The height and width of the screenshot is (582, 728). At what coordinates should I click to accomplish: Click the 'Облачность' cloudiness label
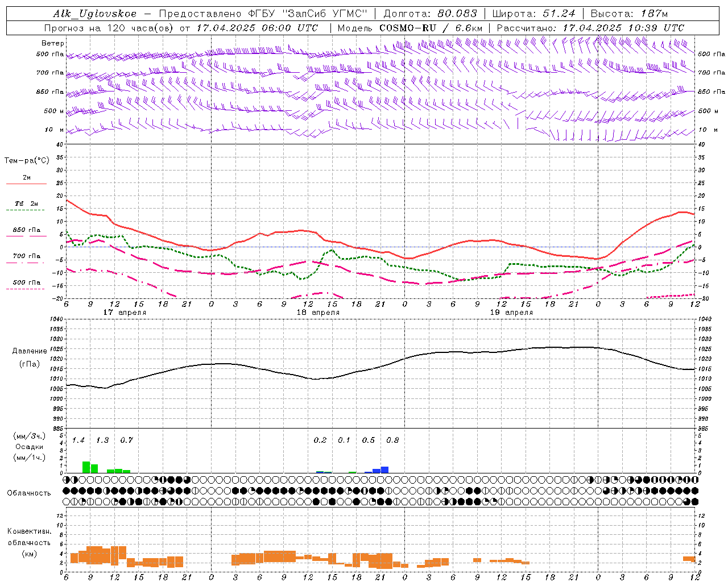click(x=29, y=493)
